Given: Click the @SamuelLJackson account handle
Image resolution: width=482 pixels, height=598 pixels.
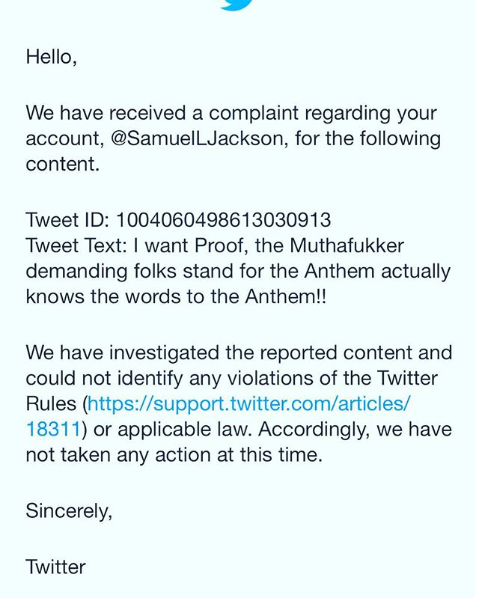Looking at the screenshot, I should pyautogui.click(x=197, y=138).
